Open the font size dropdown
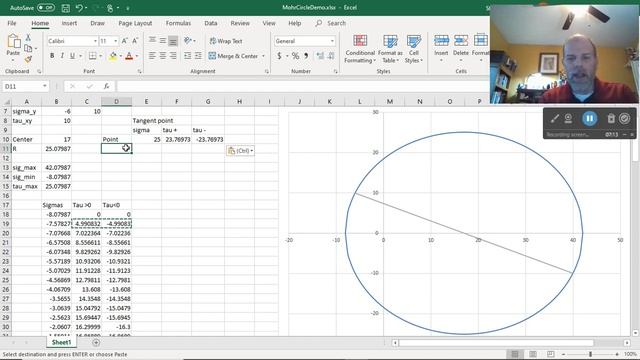Screen dimensions: 640x360 click(116, 41)
